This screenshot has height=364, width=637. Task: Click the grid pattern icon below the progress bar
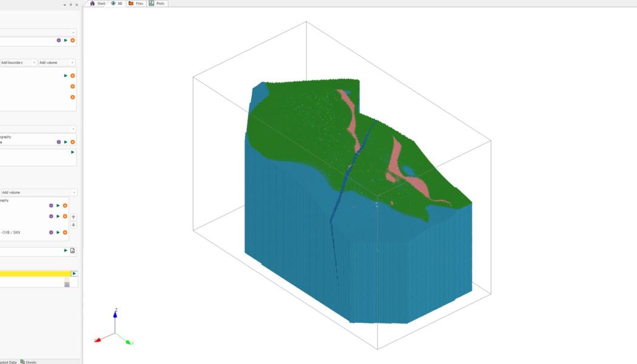click(67, 285)
